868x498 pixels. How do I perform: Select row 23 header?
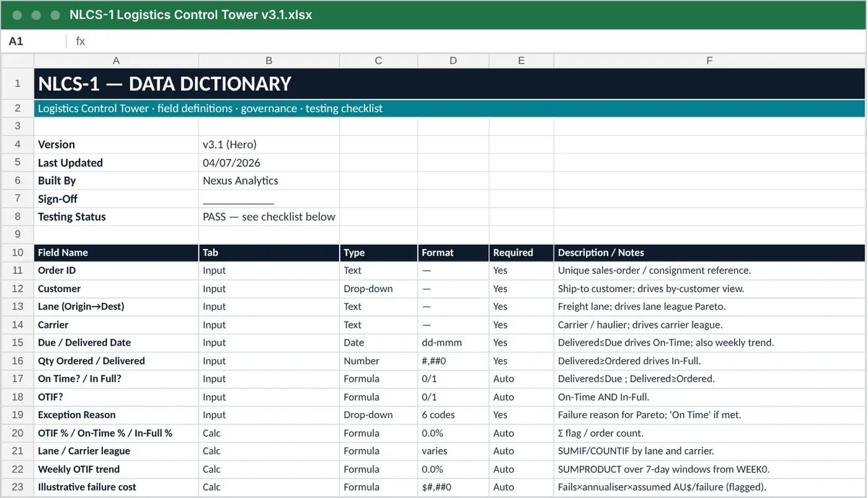click(x=17, y=487)
